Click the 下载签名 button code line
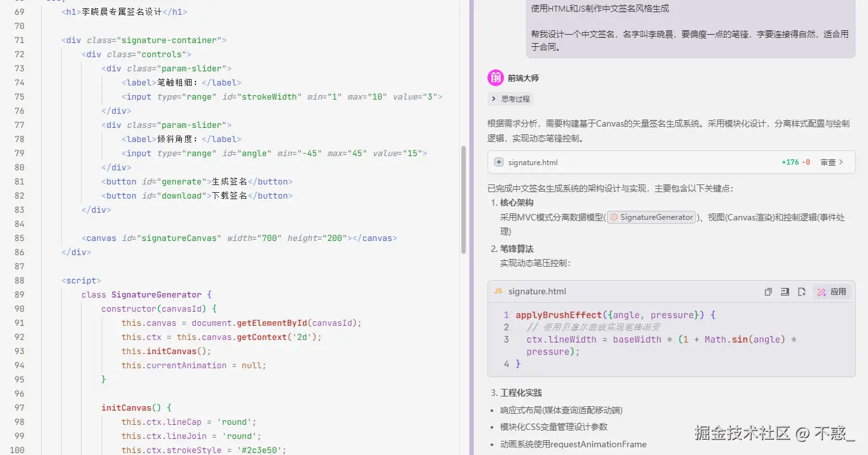 [197, 195]
